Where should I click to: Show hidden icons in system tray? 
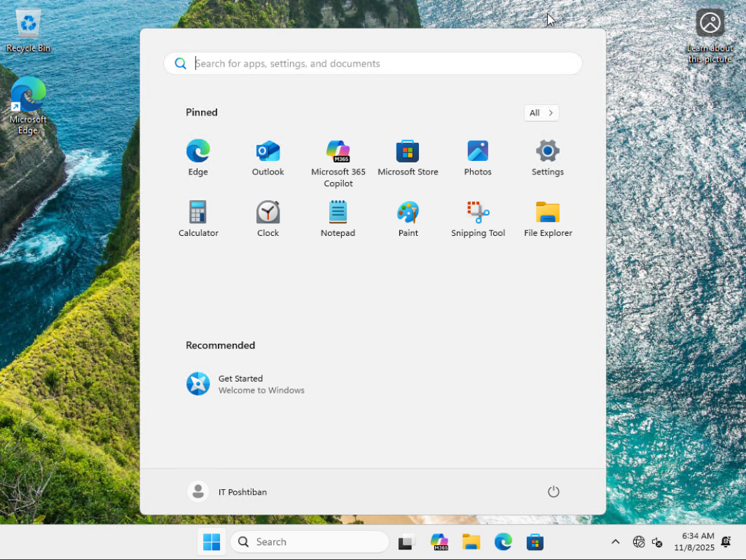[x=615, y=542]
